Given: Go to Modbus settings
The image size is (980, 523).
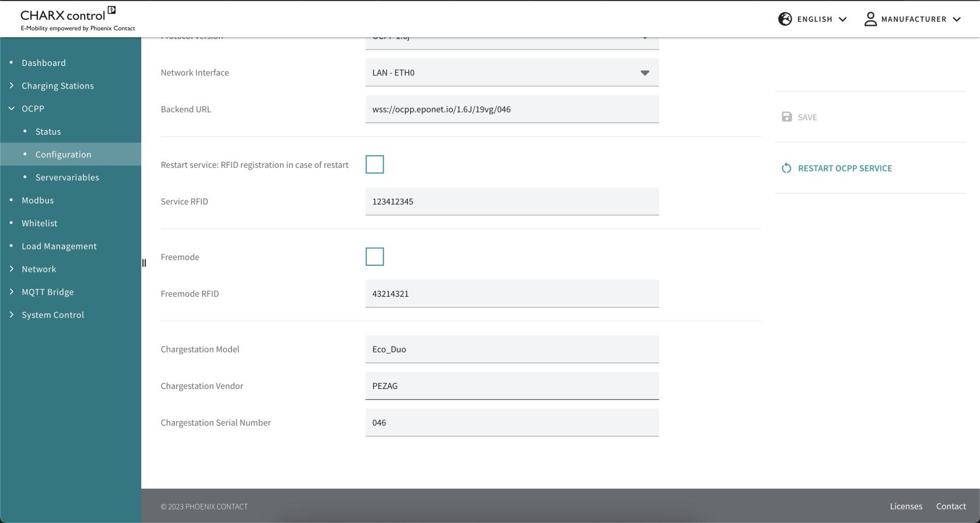Looking at the screenshot, I should coord(37,200).
